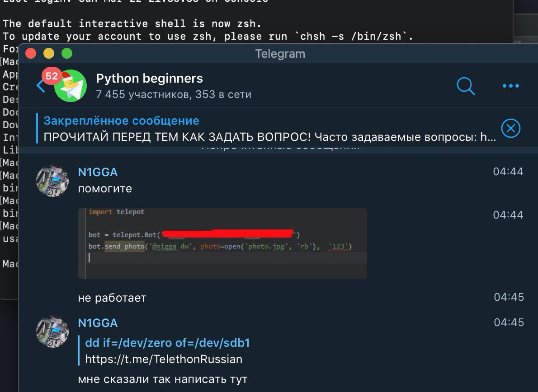Screen dimensions: 538x392
Task: Maximize Telegram with the green button
Action: pyautogui.click(x=67, y=53)
